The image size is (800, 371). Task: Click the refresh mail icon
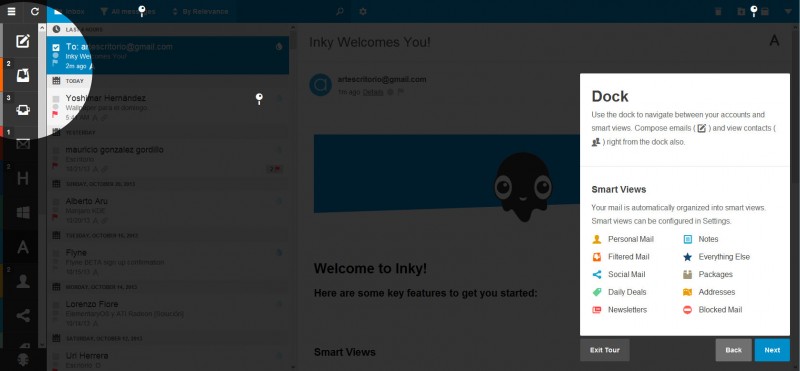pos(35,11)
